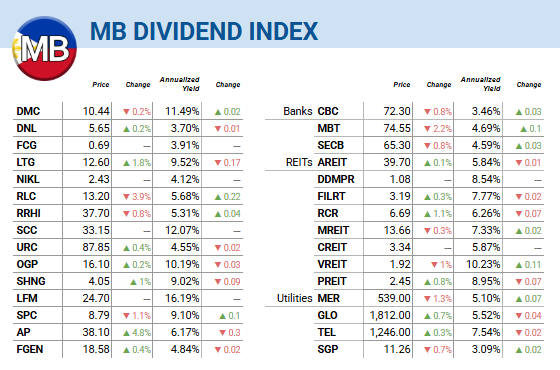
Task: Select SPC price 8.79
Action: 99,316
